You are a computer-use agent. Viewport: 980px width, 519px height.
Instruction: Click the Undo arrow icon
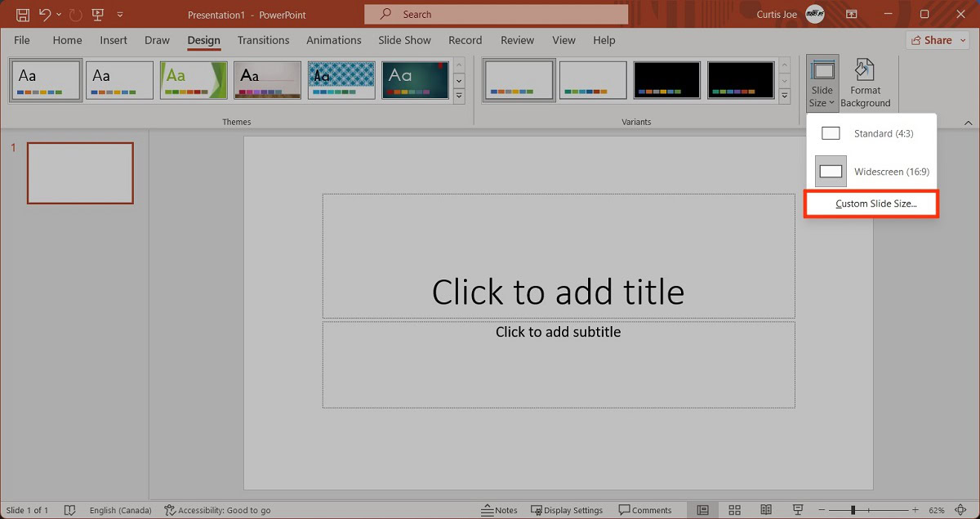(x=45, y=14)
